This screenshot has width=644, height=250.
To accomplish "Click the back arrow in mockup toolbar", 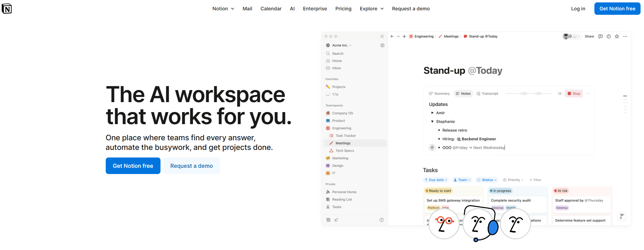I will tap(392, 36).
